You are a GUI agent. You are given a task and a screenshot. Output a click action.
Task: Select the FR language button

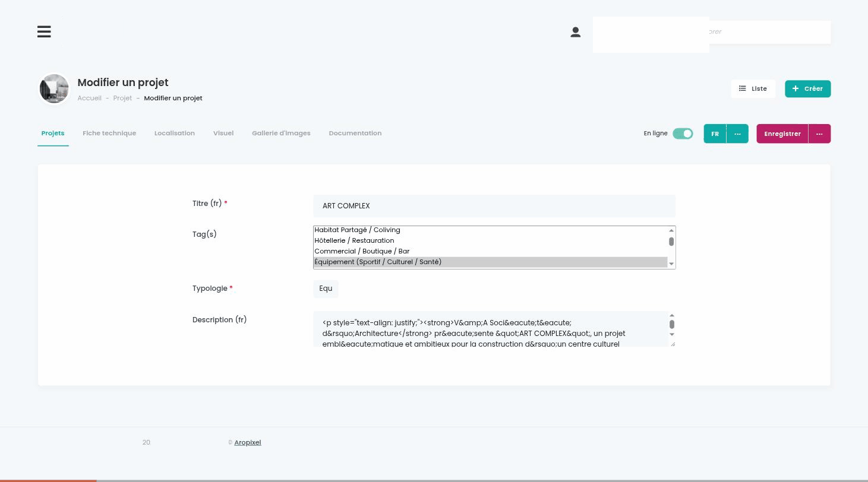[x=715, y=134]
